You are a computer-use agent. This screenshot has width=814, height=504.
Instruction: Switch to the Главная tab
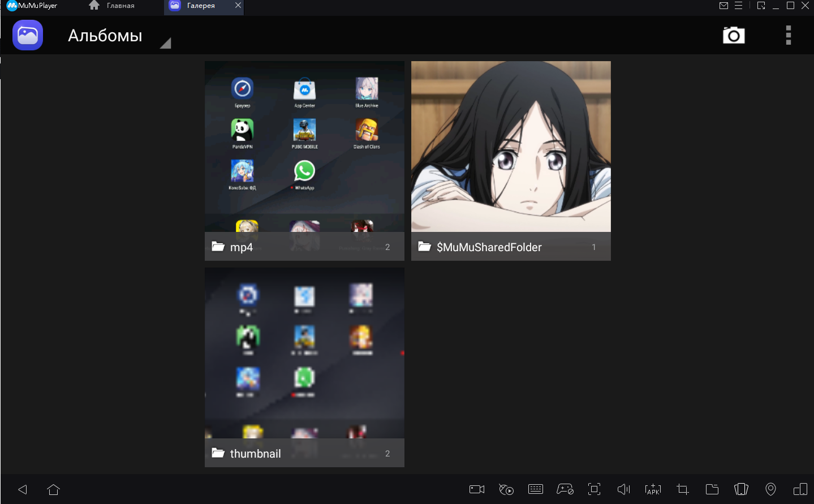pyautogui.click(x=112, y=6)
